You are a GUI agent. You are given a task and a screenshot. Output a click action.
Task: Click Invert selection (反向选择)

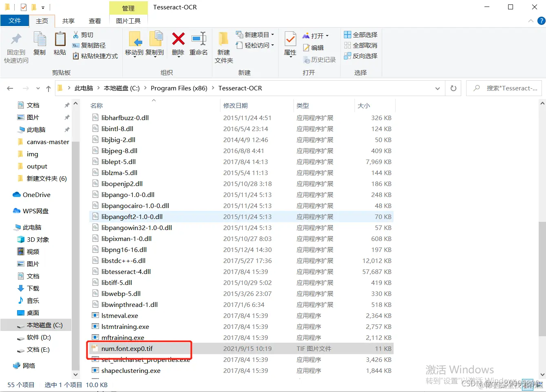click(361, 56)
